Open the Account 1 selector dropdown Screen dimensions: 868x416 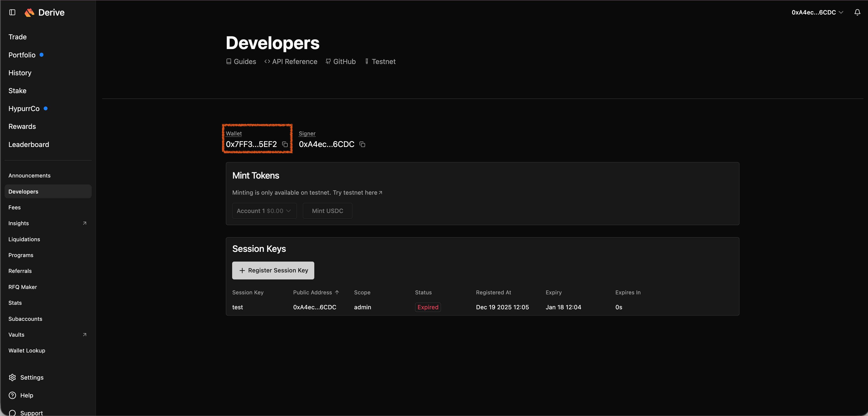[264, 211]
